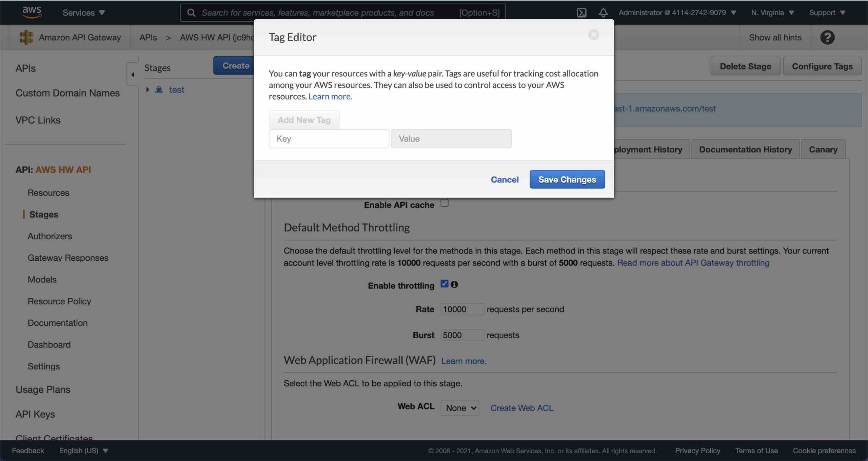Click the Add New Tag button
This screenshot has width=868, height=461.
point(304,120)
